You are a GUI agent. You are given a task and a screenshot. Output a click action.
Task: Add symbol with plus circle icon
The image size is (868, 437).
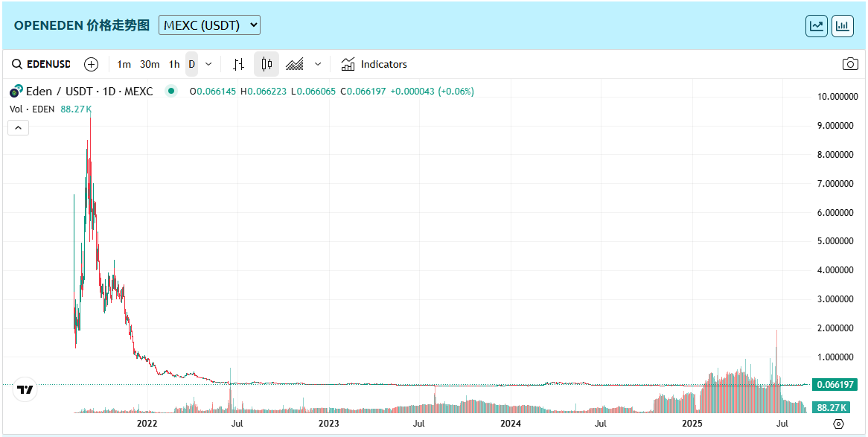click(91, 64)
